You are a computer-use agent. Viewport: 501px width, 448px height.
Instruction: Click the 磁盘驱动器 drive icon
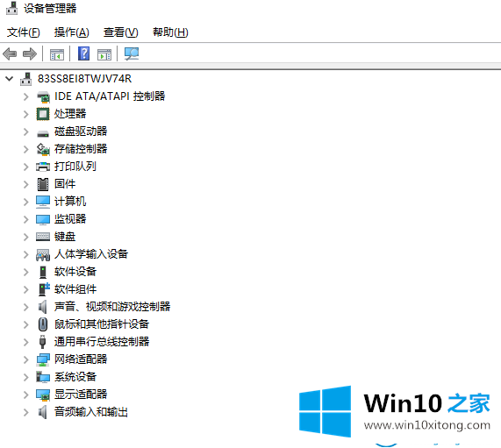pos(43,133)
